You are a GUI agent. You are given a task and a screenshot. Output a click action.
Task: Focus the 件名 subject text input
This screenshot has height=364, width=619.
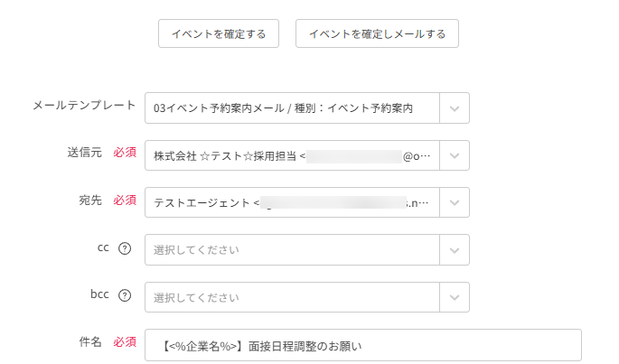[362, 344]
